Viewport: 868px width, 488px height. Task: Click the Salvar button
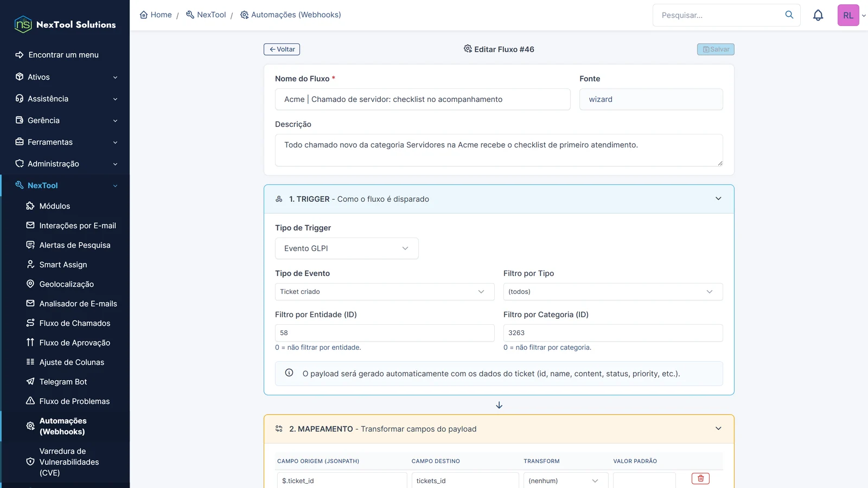click(x=716, y=49)
